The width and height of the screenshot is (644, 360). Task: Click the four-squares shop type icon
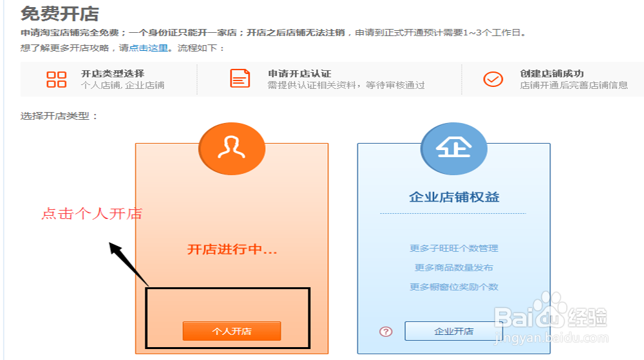tap(56, 79)
